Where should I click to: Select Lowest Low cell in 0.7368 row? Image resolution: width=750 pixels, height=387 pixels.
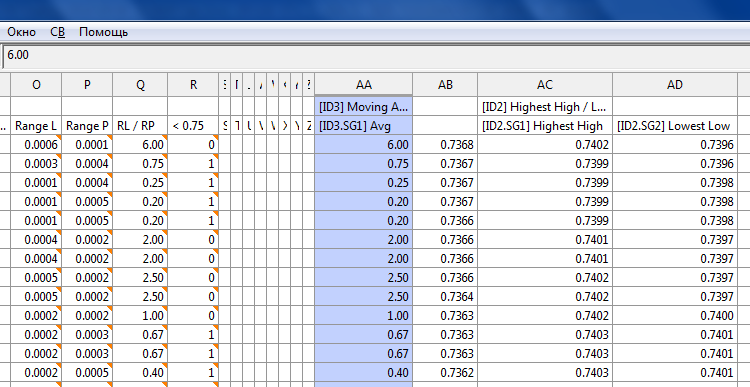coord(675,144)
